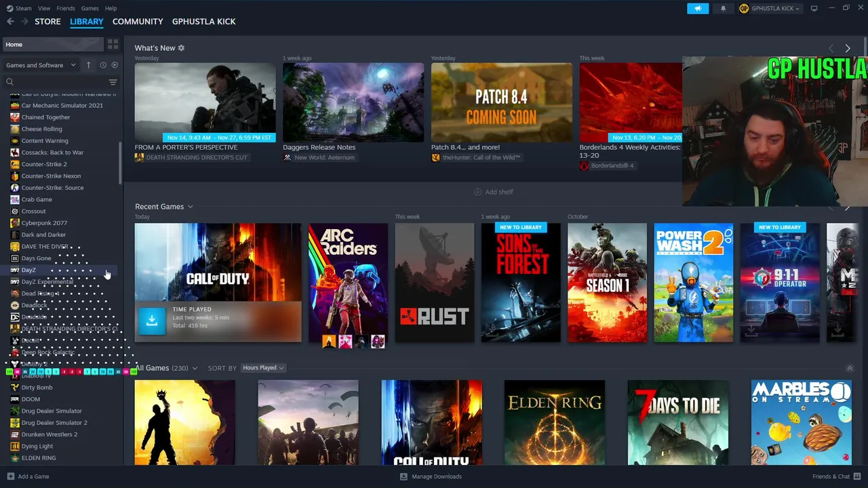Click the game list scrollbar
868x488 pixels.
click(121, 163)
